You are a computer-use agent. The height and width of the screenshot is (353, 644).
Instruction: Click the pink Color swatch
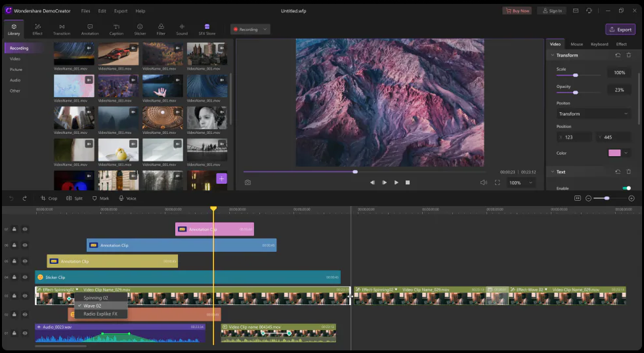click(x=614, y=153)
